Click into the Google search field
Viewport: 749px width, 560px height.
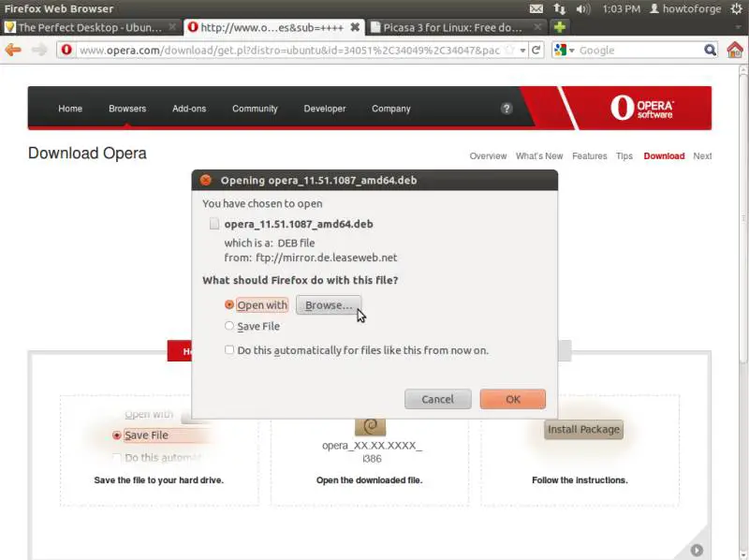coord(640,51)
